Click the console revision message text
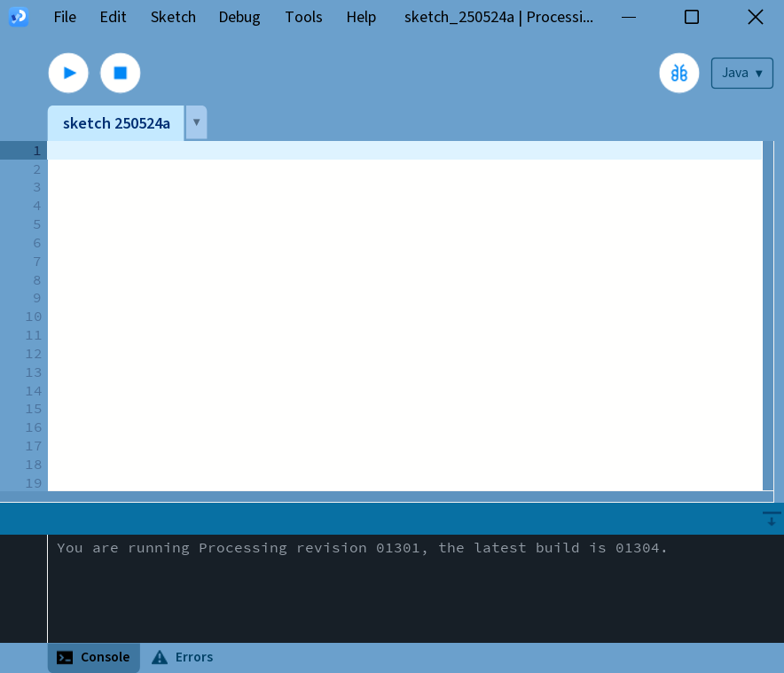784x673 pixels. (x=362, y=548)
